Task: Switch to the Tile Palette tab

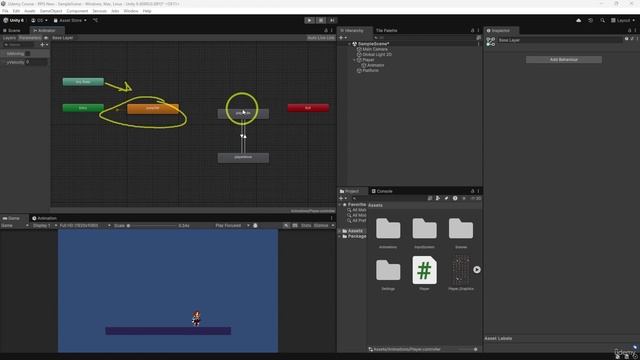Action: (386, 31)
